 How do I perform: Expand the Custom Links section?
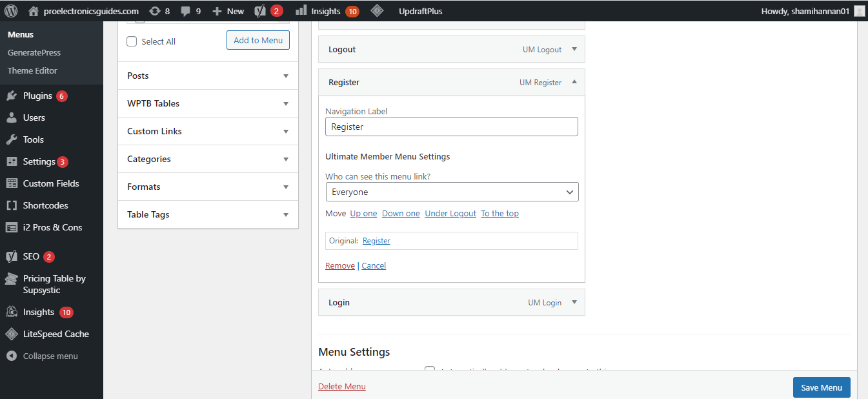click(208, 131)
